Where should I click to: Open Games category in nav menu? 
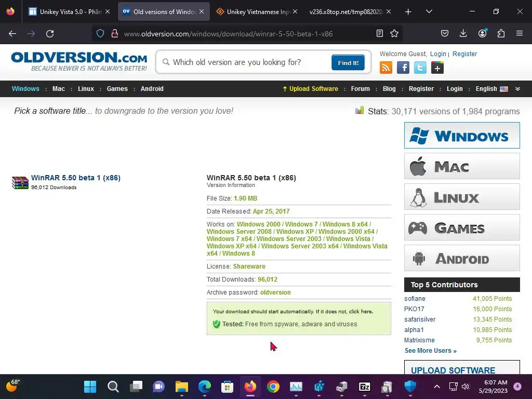[117, 89]
